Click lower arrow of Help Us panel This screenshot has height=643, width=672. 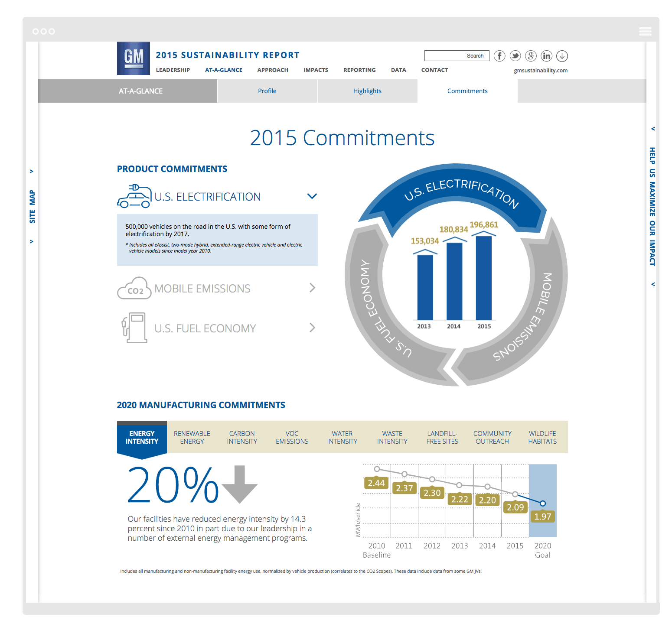click(653, 284)
